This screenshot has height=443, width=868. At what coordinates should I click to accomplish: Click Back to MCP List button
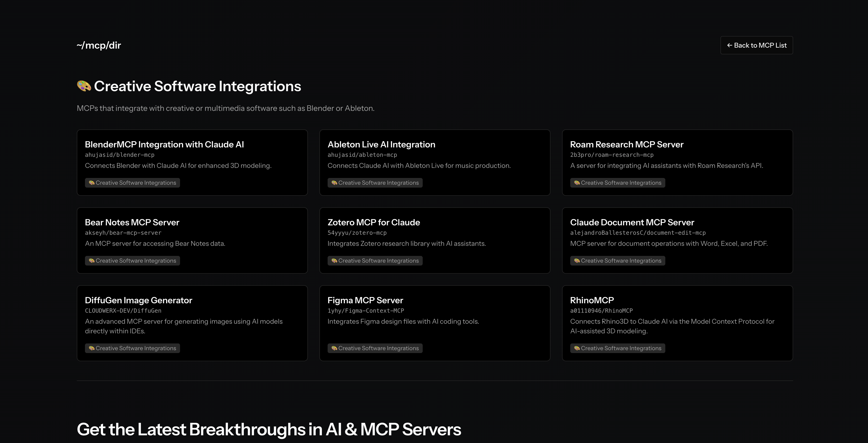point(757,45)
